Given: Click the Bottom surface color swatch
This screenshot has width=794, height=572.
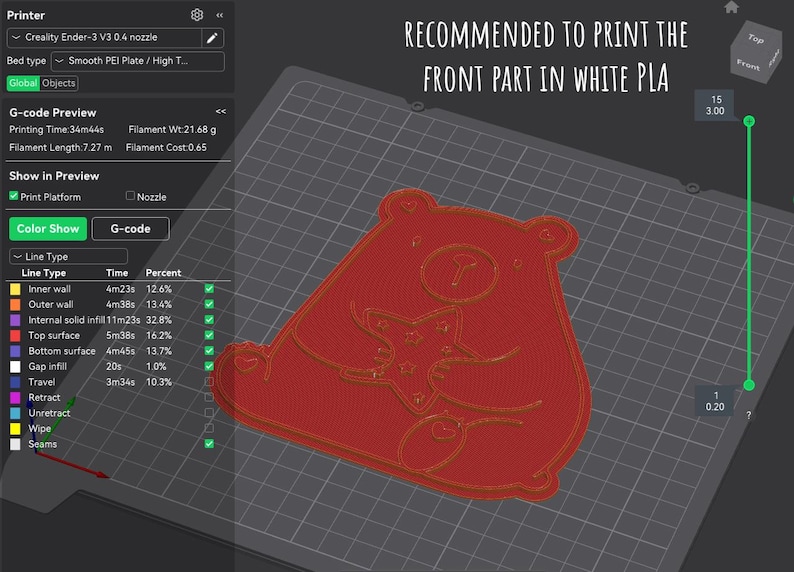Looking at the screenshot, I should coord(15,351).
